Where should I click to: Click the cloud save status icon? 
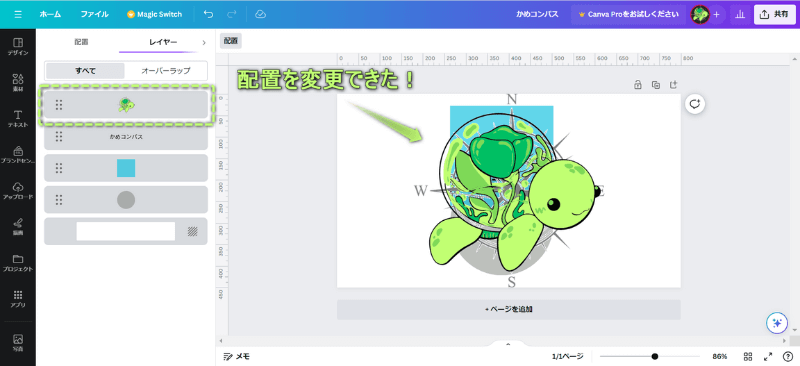pos(260,14)
